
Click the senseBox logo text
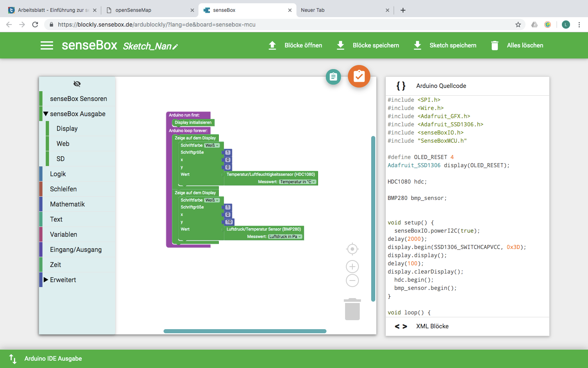coord(89,45)
